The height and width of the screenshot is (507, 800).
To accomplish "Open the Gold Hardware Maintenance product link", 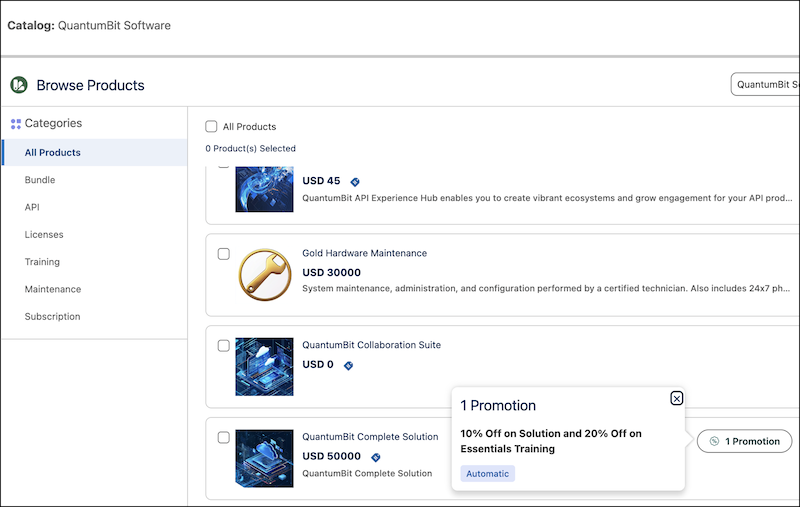I will click(364, 253).
